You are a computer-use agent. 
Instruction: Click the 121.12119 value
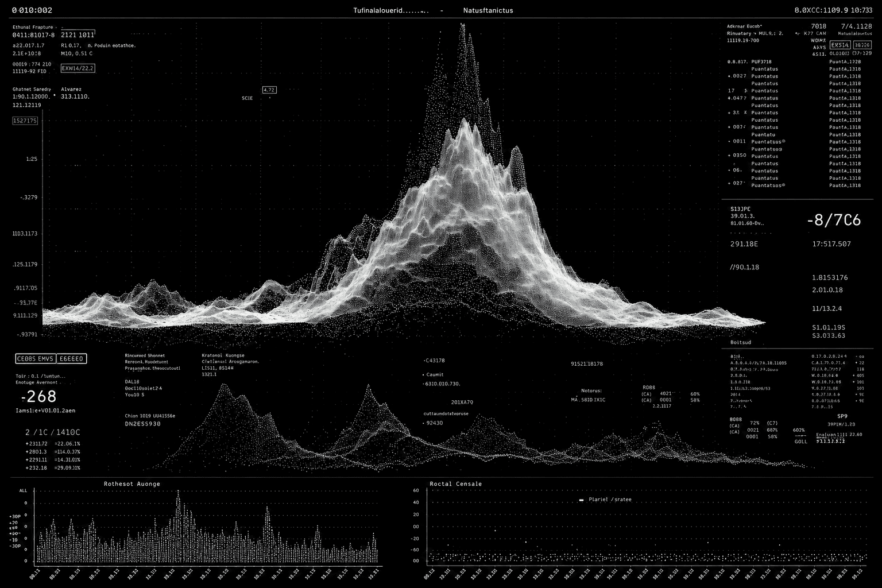(x=27, y=105)
